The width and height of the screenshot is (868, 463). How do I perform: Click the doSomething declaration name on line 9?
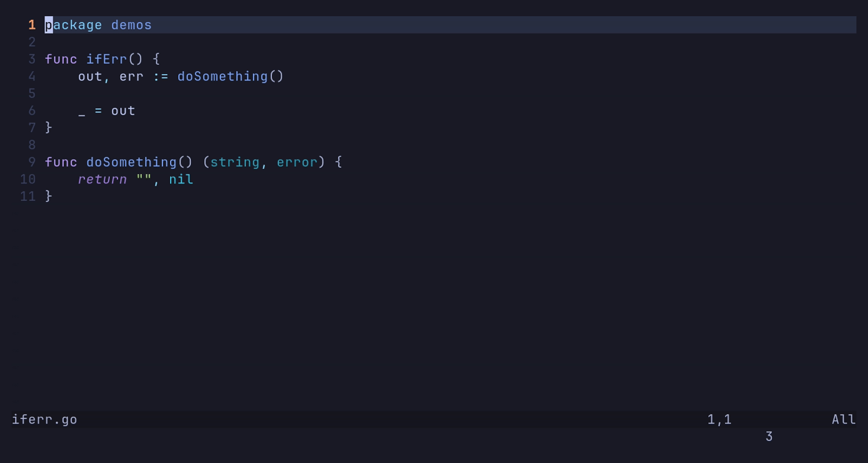[131, 162]
